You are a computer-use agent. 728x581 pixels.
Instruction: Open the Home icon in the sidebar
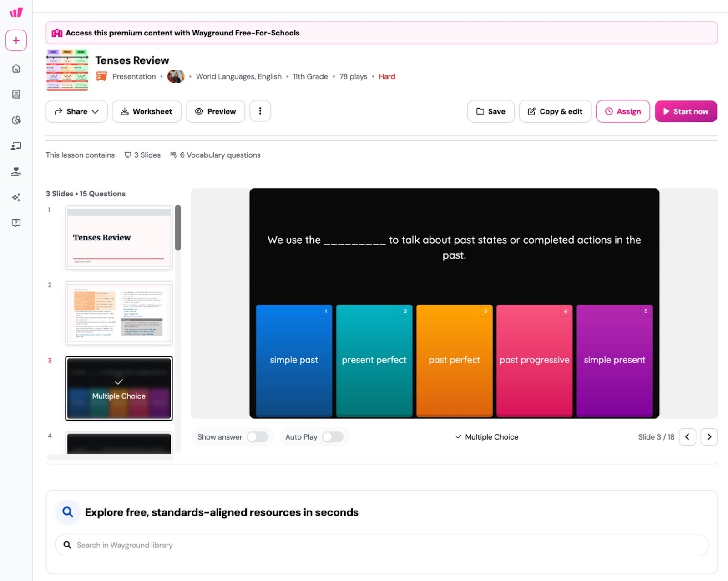pyautogui.click(x=16, y=68)
